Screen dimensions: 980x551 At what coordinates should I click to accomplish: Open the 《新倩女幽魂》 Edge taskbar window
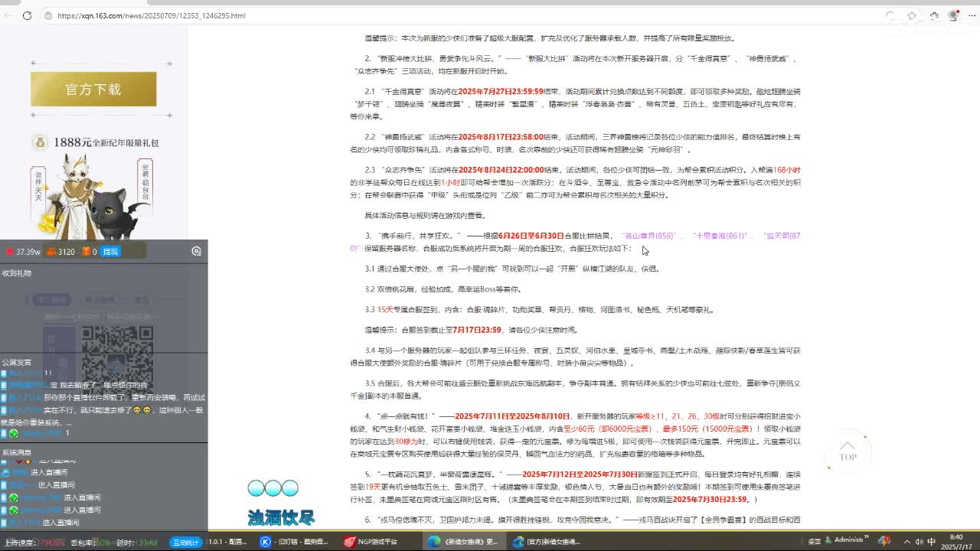click(x=463, y=542)
